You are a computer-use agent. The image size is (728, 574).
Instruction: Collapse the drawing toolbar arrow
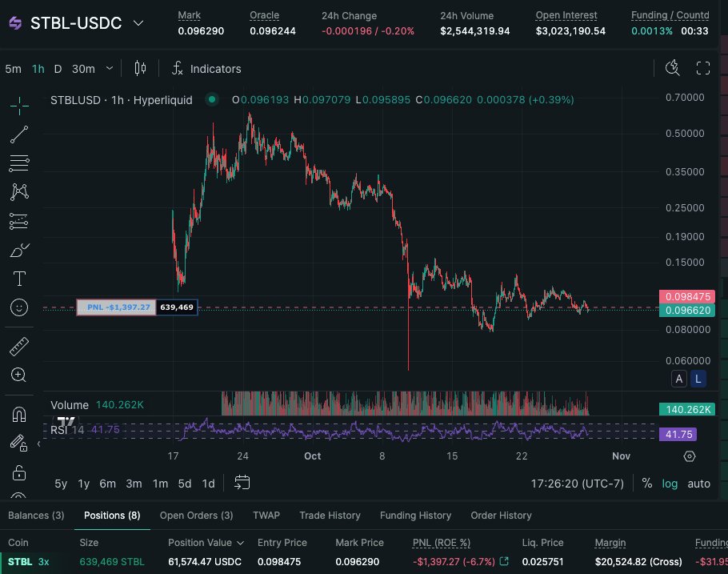coord(38,444)
